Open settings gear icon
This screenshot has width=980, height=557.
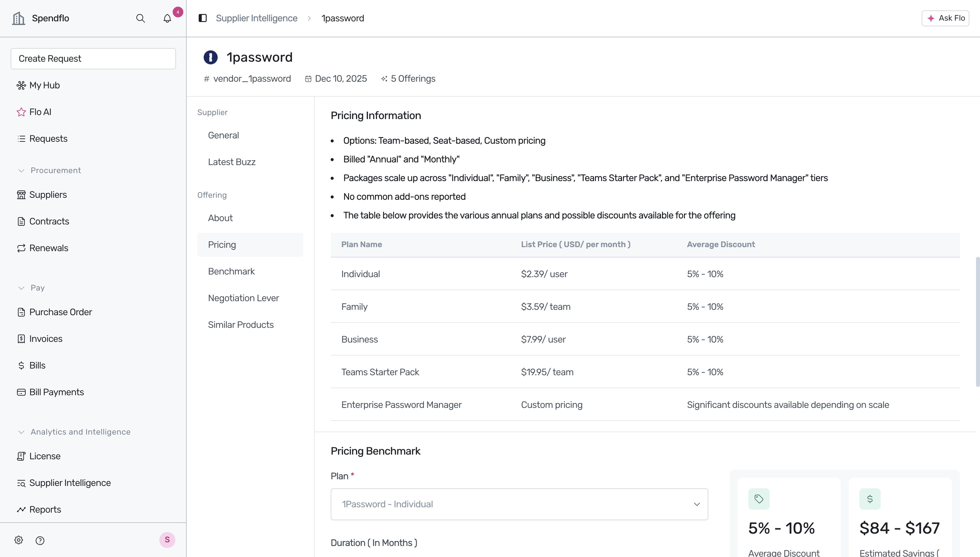coord(19,540)
